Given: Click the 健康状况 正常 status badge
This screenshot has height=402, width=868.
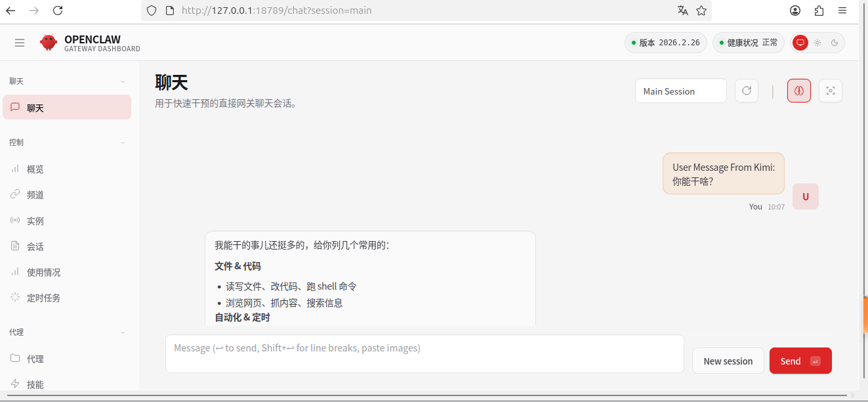Looking at the screenshot, I should [749, 43].
